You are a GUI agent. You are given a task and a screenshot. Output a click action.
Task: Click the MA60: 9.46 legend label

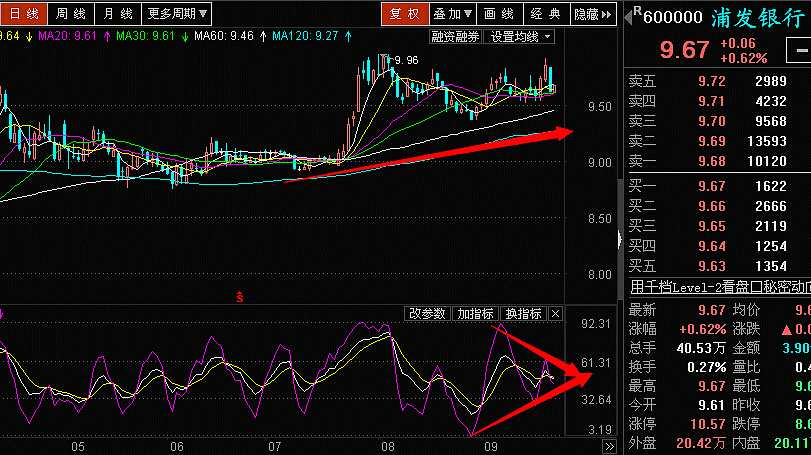[x=224, y=36]
